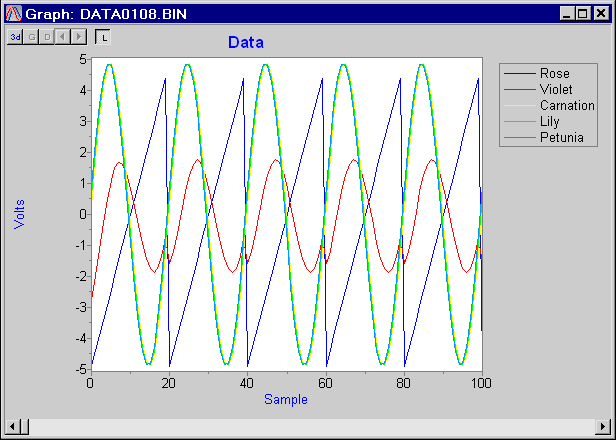
Task: Click the 3d view toolbar button
Action: [15, 36]
